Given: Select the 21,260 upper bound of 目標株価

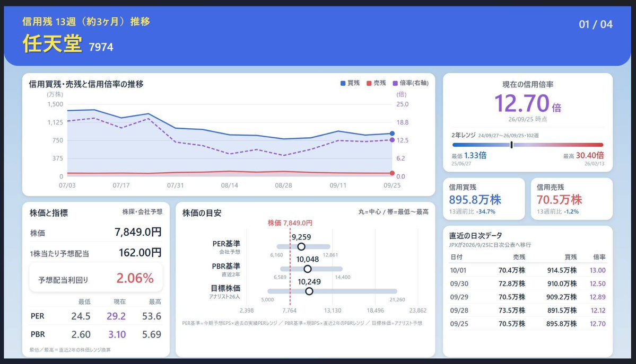Looking at the screenshot, I should pos(397,299).
